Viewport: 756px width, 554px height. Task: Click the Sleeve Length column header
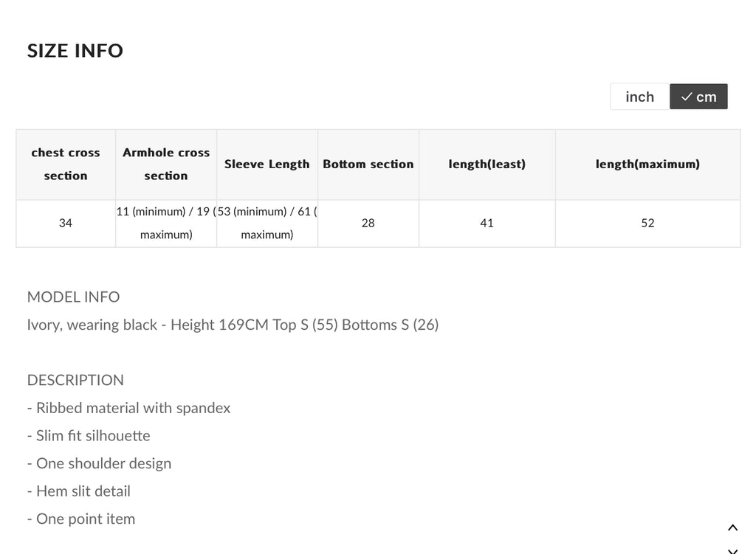(267, 165)
